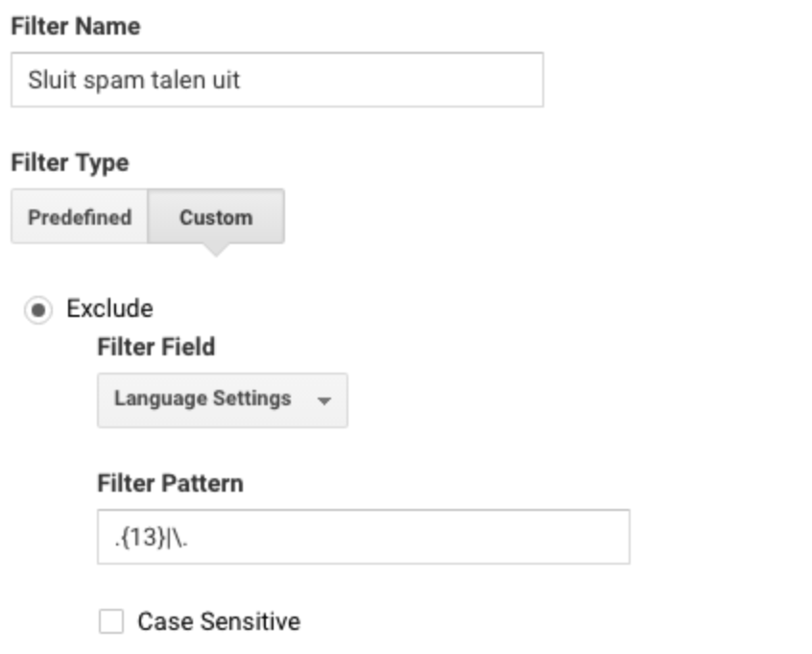Viewport: 812px width, 654px height.
Task: Click the "Filter Type" heading label
Action: pos(70,163)
